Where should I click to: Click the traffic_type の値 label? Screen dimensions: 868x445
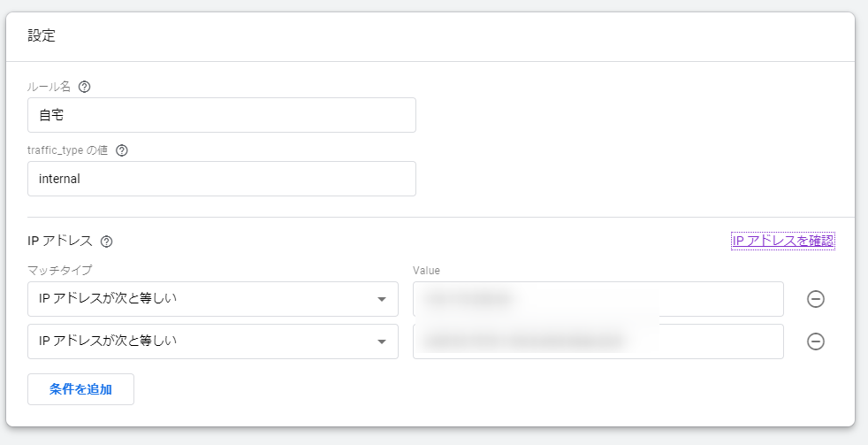coord(67,150)
